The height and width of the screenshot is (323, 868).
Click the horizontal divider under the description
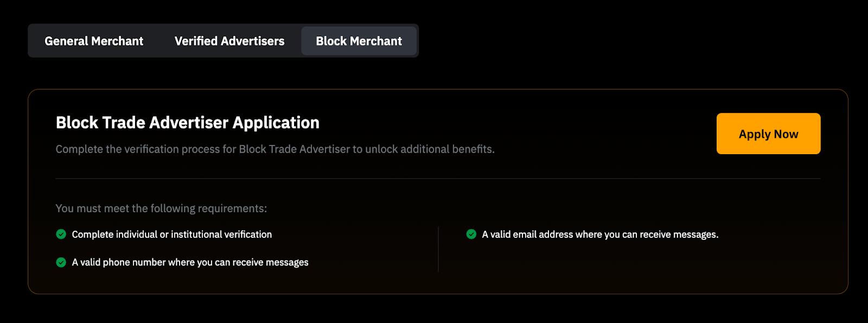click(438, 178)
